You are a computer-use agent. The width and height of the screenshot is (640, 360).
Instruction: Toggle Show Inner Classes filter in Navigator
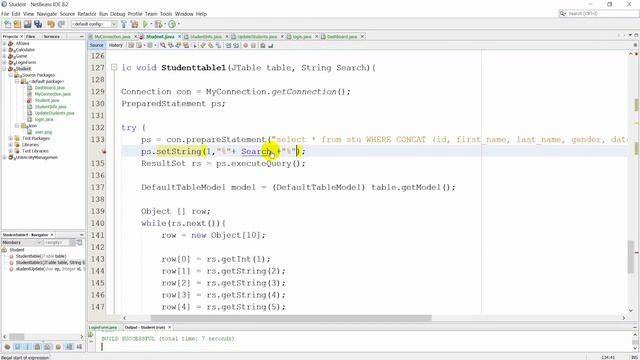[48, 347]
